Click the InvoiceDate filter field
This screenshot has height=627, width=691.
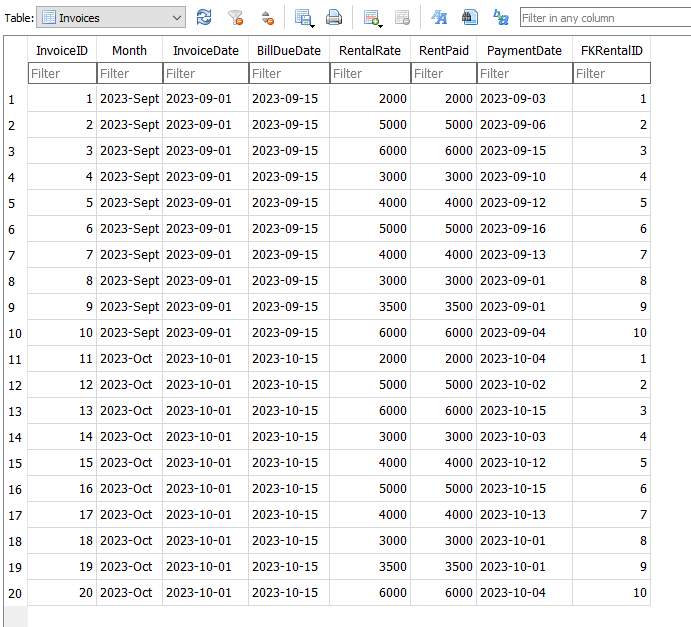tap(206, 73)
